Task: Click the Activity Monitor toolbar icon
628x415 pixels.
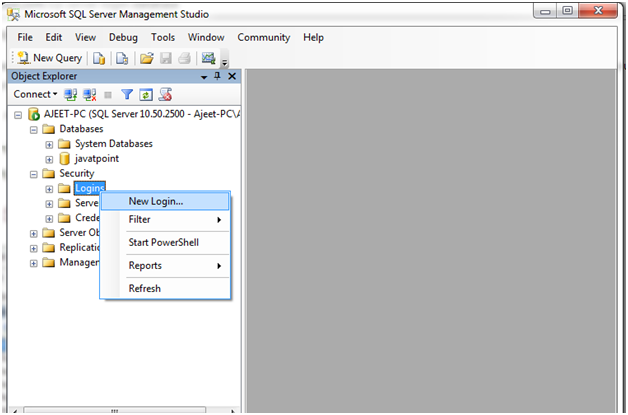Action: (x=208, y=58)
